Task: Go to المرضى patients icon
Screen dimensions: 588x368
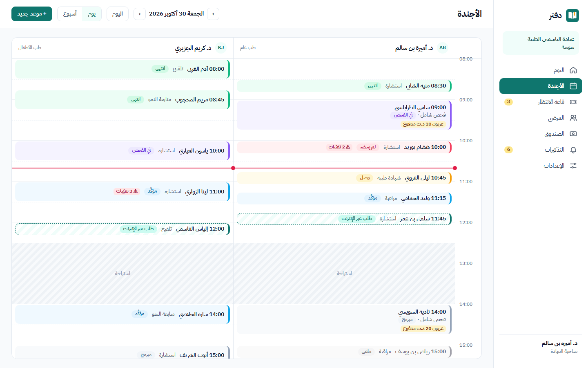Action: 573,118
